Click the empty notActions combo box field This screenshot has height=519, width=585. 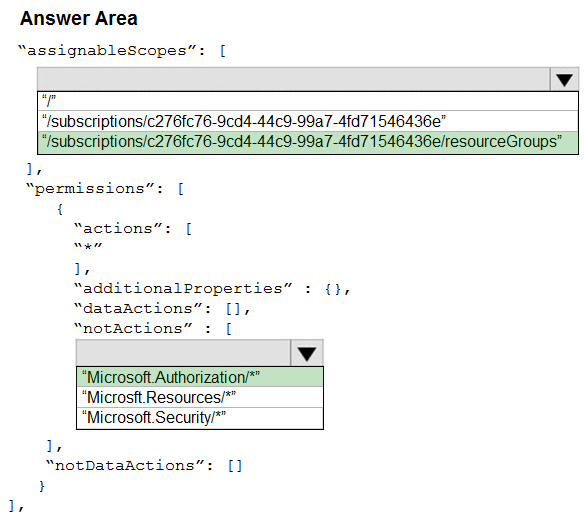[x=184, y=353]
